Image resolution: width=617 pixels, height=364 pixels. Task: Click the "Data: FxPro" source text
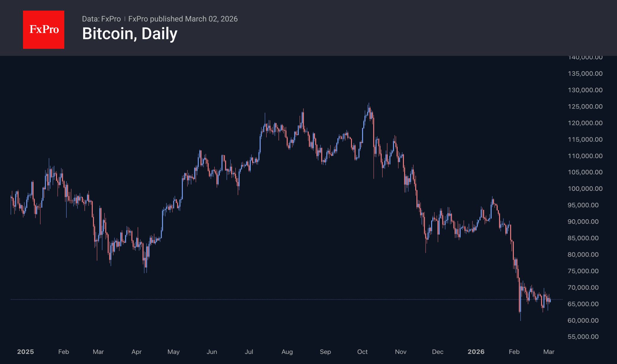point(101,19)
